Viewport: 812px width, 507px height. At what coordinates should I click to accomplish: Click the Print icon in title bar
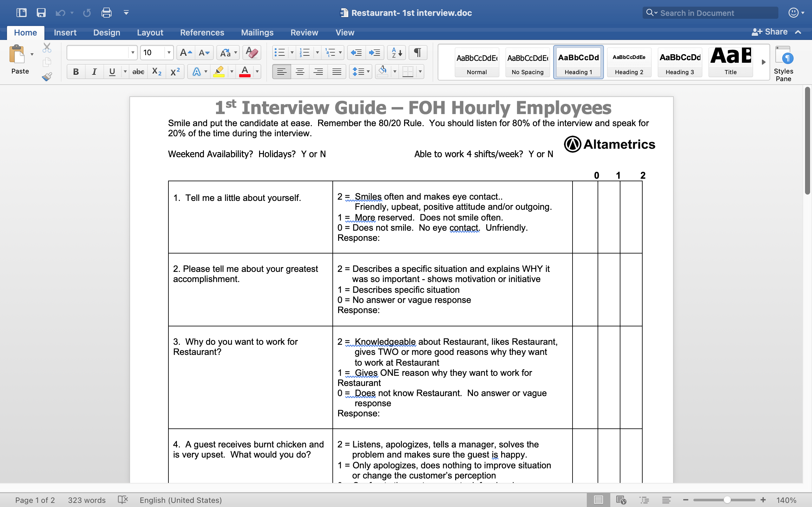point(106,13)
